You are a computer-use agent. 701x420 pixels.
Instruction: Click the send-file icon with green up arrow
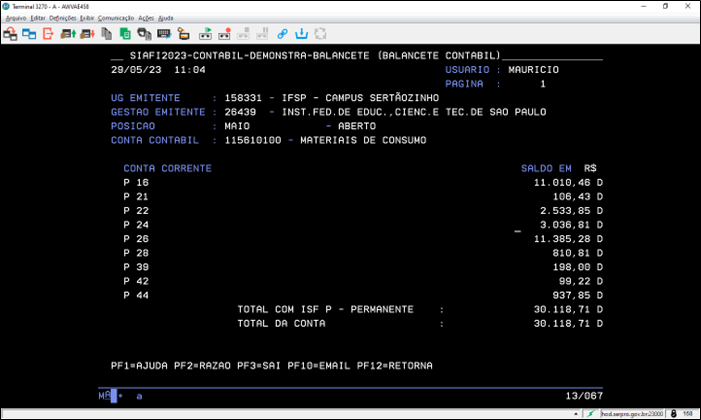68,34
